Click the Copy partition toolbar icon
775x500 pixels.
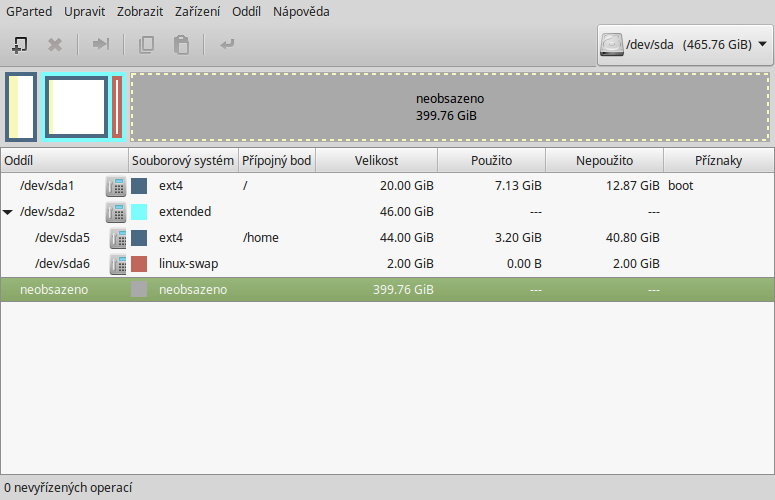pos(146,44)
